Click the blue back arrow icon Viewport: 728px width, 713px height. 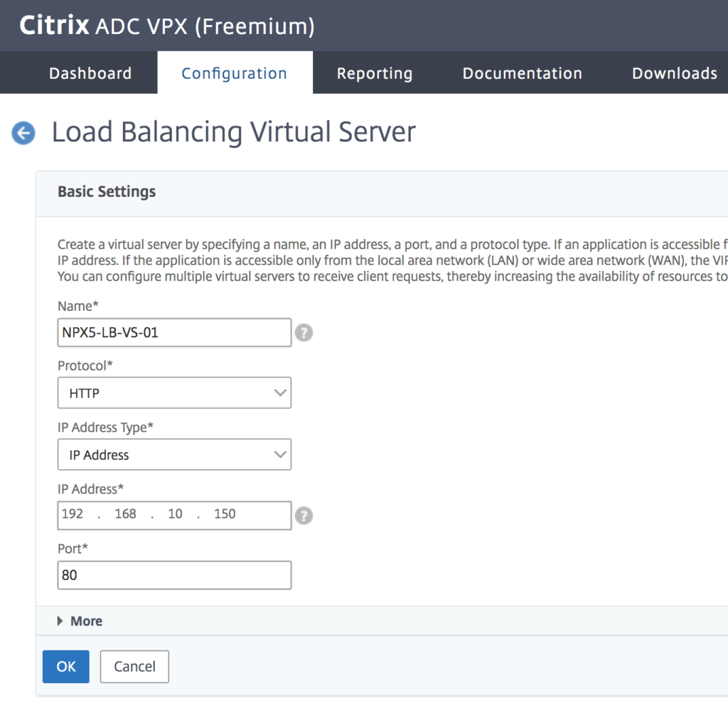click(23, 133)
